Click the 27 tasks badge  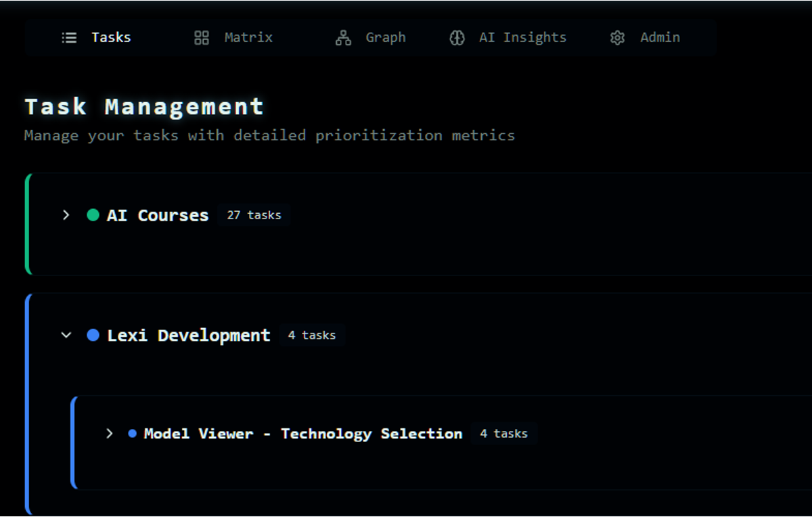(254, 215)
